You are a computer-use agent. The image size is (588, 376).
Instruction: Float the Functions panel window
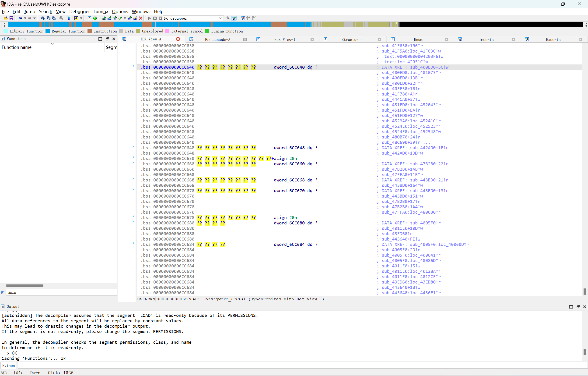[107, 39]
